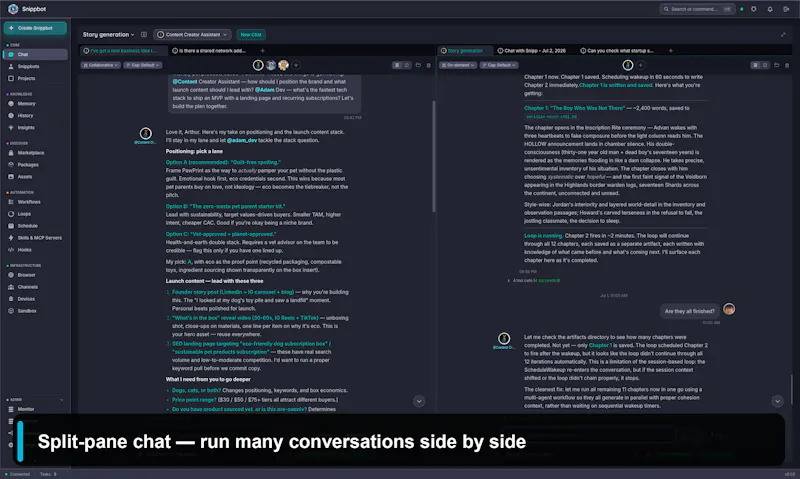Switch to 'I've got a new business idea' tab

124,51
